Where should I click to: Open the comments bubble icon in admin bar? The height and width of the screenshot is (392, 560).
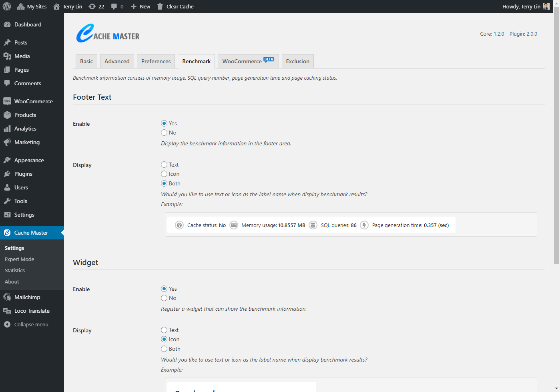tap(114, 6)
